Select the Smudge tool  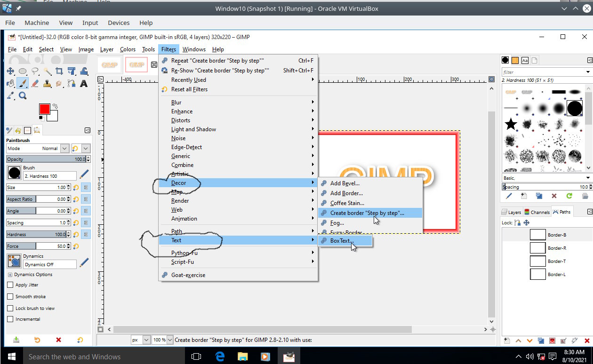click(x=59, y=84)
